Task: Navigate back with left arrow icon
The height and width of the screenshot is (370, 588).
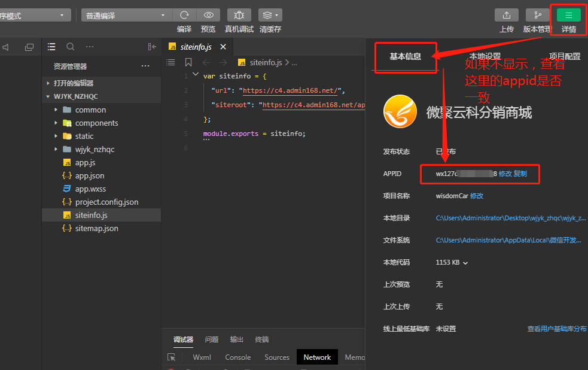Action: (206, 62)
